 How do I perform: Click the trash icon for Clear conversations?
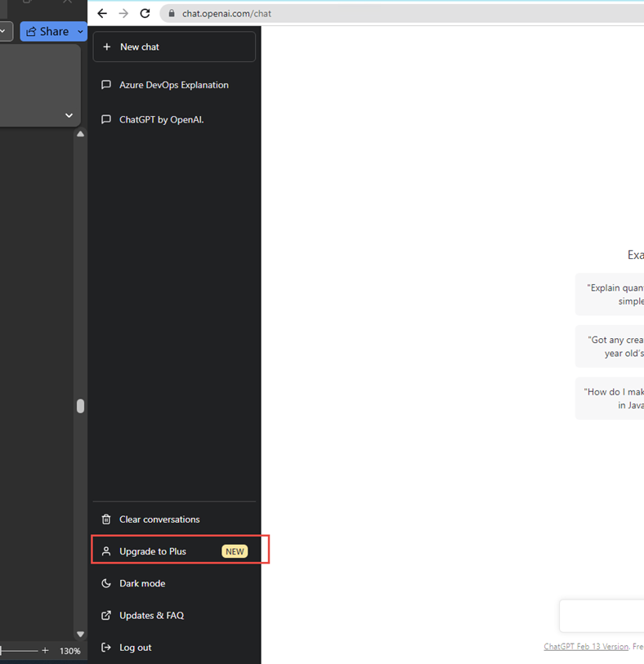coord(106,519)
